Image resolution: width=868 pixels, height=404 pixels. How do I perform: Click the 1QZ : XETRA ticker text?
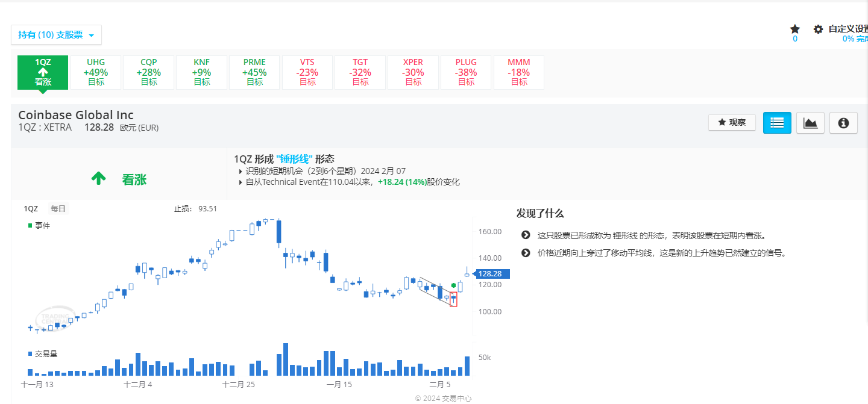pos(45,128)
